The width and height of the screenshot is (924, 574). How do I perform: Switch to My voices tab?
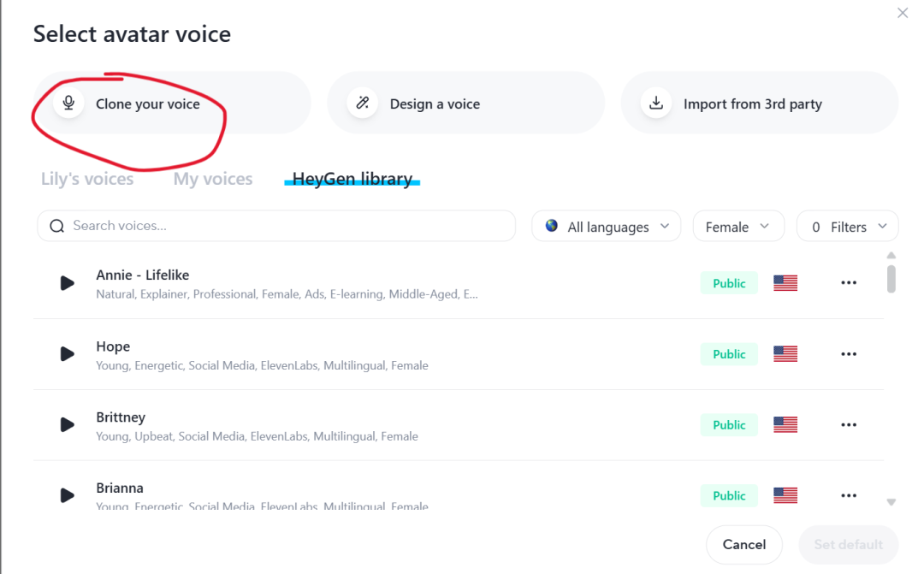coord(213,179)
